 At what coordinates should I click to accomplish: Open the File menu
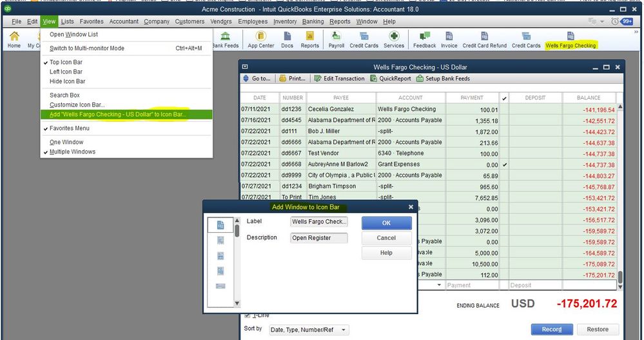pos(16,21)
